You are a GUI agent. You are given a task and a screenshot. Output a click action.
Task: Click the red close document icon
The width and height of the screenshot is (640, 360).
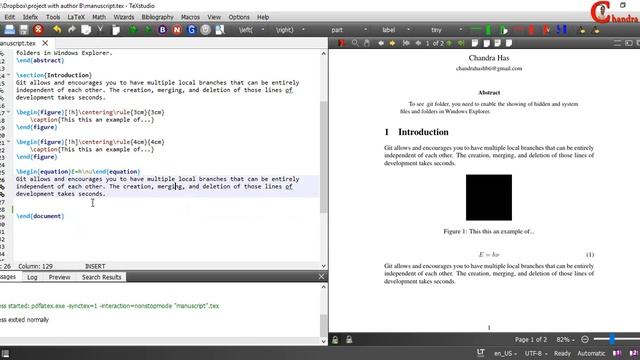38,30
